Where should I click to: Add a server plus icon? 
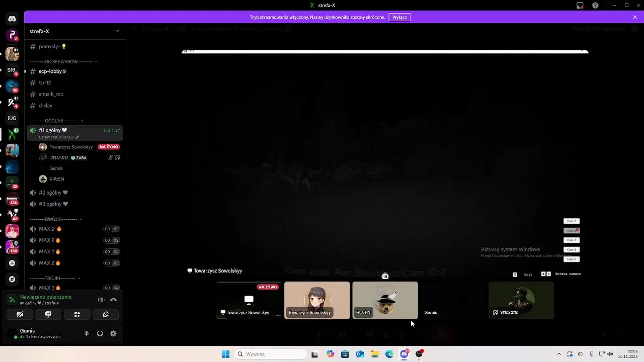[12, 263]
